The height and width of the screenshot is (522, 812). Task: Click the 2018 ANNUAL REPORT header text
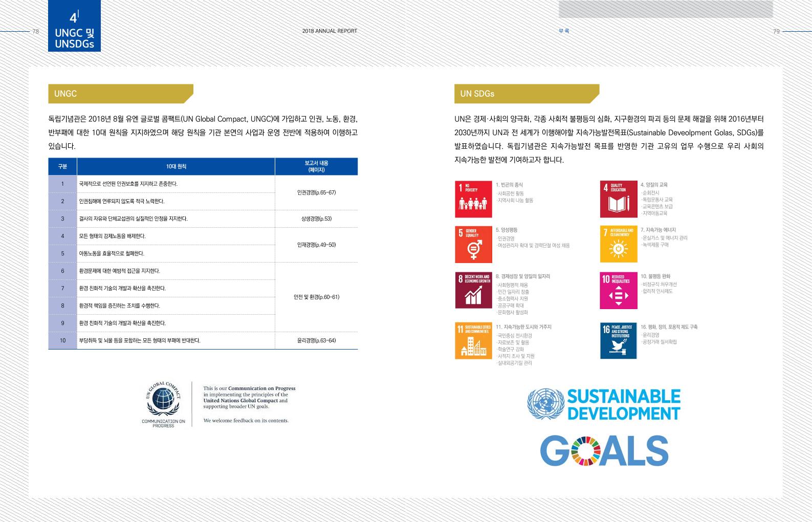[x=330, y=31]
